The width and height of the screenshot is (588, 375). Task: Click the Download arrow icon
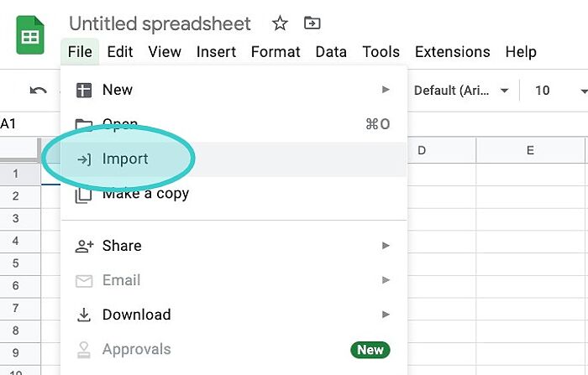[x=84, y=315]
